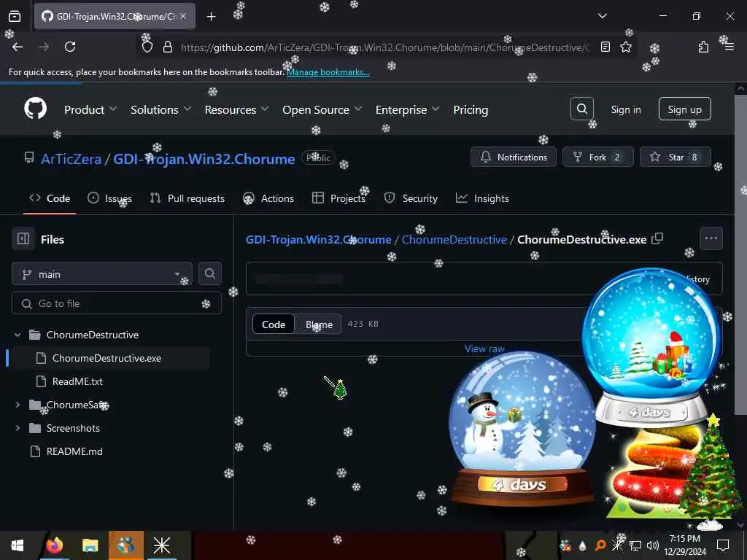Screen dimensions: 747x560
Task: Click Firefox View icon at tab bar
Action: pyautogui.click(x=15, y=17)
